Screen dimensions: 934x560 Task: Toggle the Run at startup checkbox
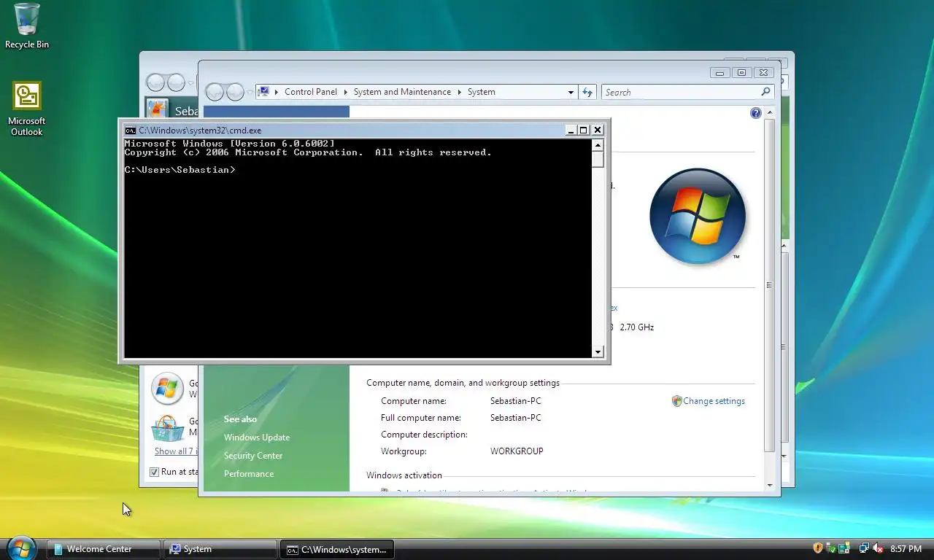coord(154,472)
